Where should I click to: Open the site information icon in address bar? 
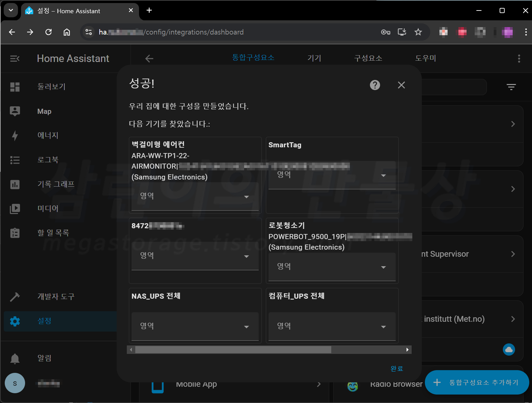pos(88,32)
